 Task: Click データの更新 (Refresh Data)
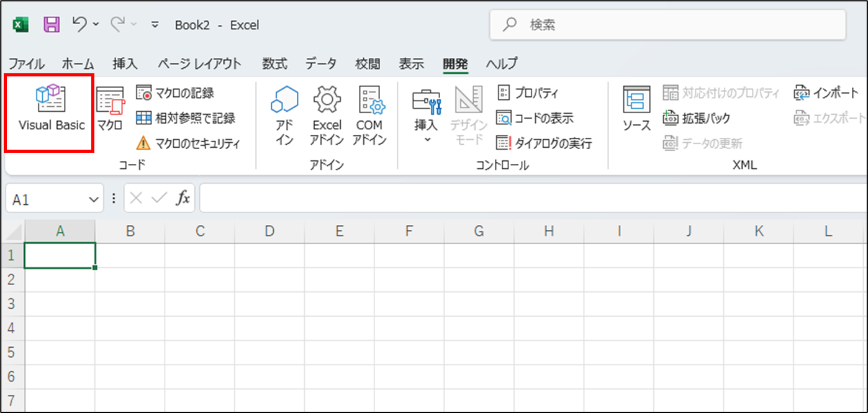click(x=702, y=143)
